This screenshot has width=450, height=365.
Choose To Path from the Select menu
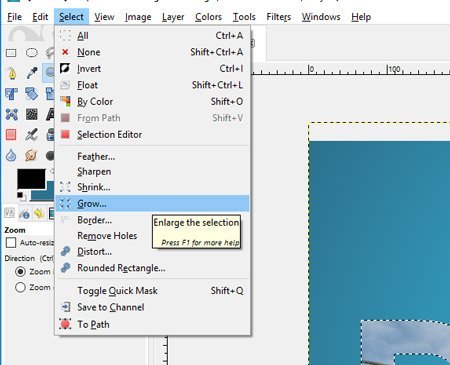pos(152,324)
